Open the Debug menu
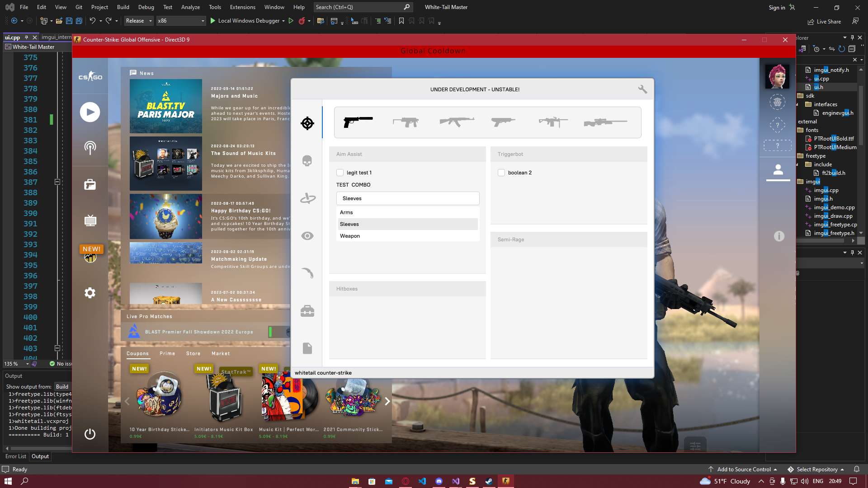 pyautogui.click(x=146, y=7)
